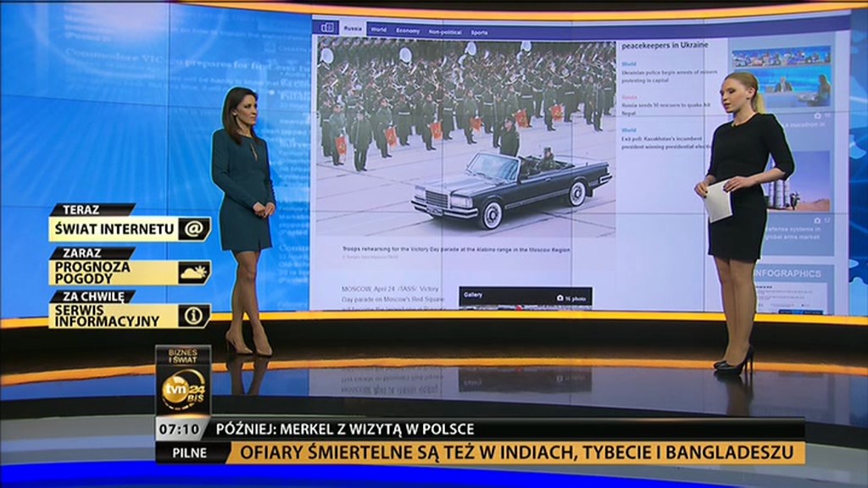Open the press conference thumbnail in the right column
The width and height of the screenshot is (868, 488).
point(781,77)
